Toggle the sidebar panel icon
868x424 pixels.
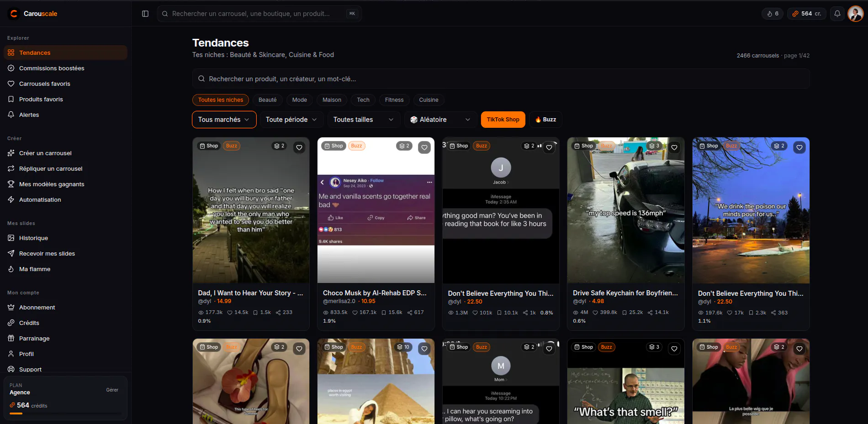pos(145,14)
